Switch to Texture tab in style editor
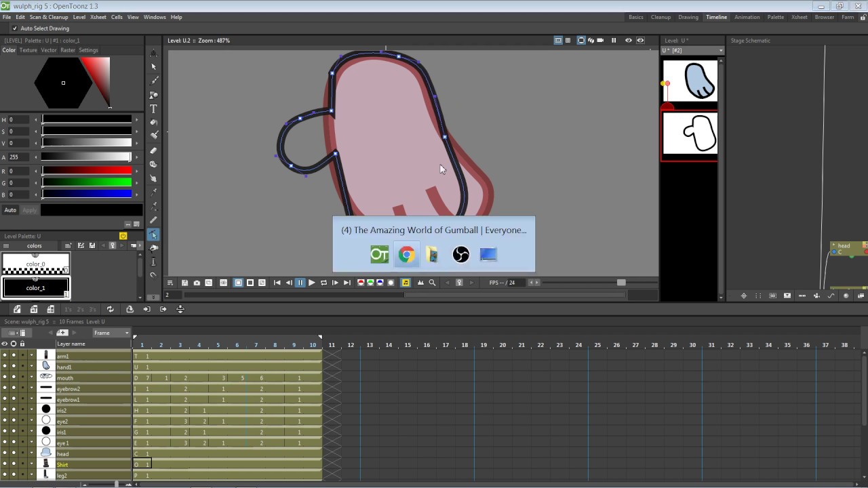The width and height of the screenshot is (868, 488). tap(28, 50)
